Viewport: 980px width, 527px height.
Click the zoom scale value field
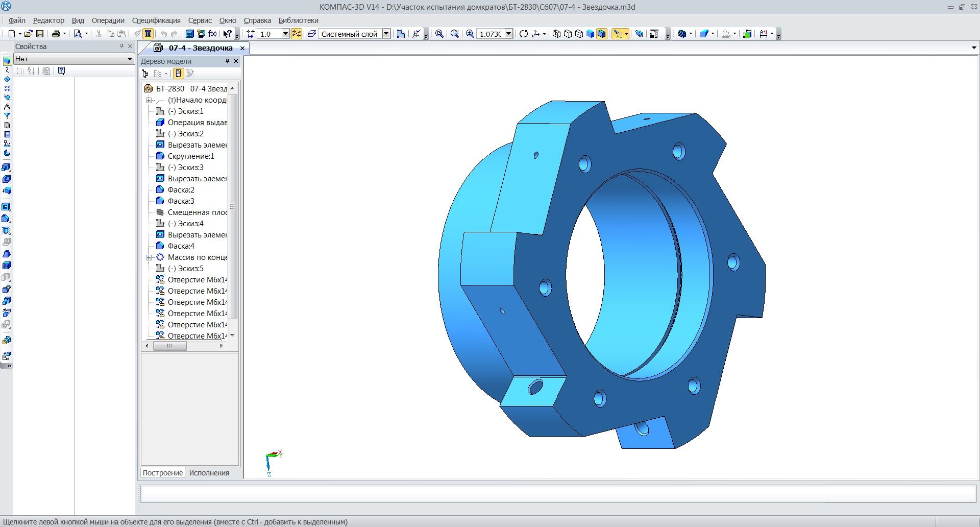click(490, 34)
